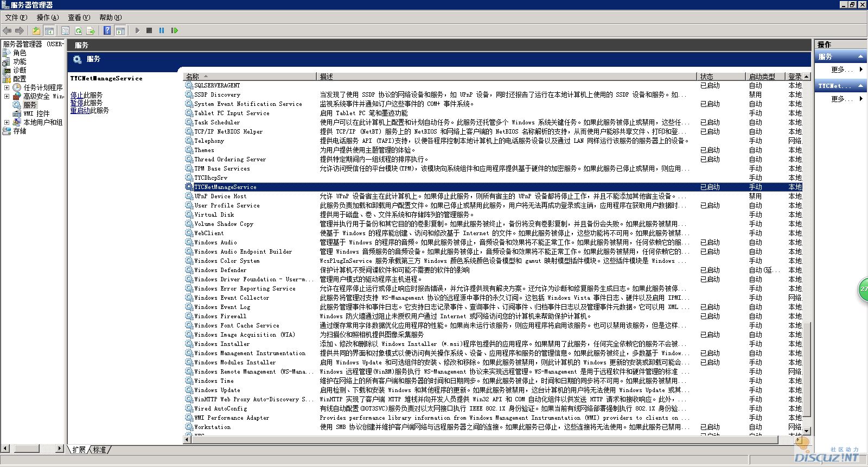
Task: Select the UPnP Device Host service row
Action: [493, 196]
